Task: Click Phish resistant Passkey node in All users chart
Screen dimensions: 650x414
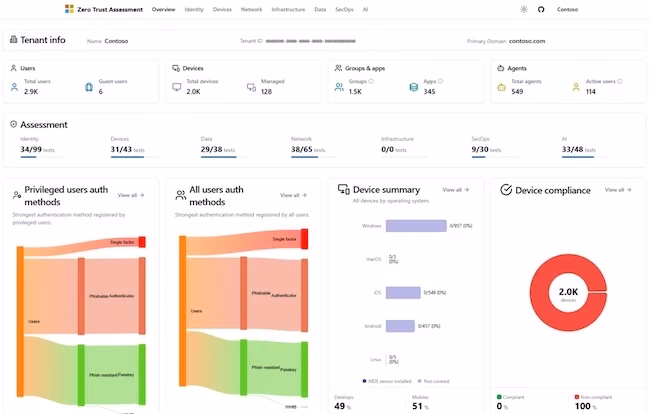Action: [x=304, y=369]
